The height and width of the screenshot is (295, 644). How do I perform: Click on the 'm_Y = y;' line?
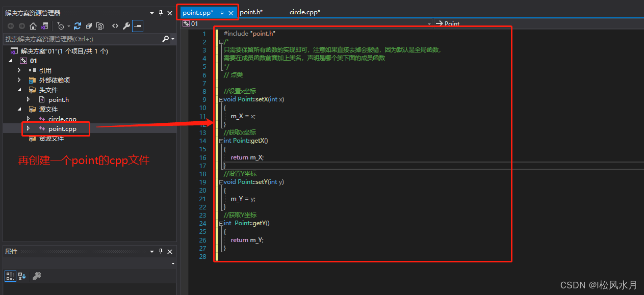point(243,199)
